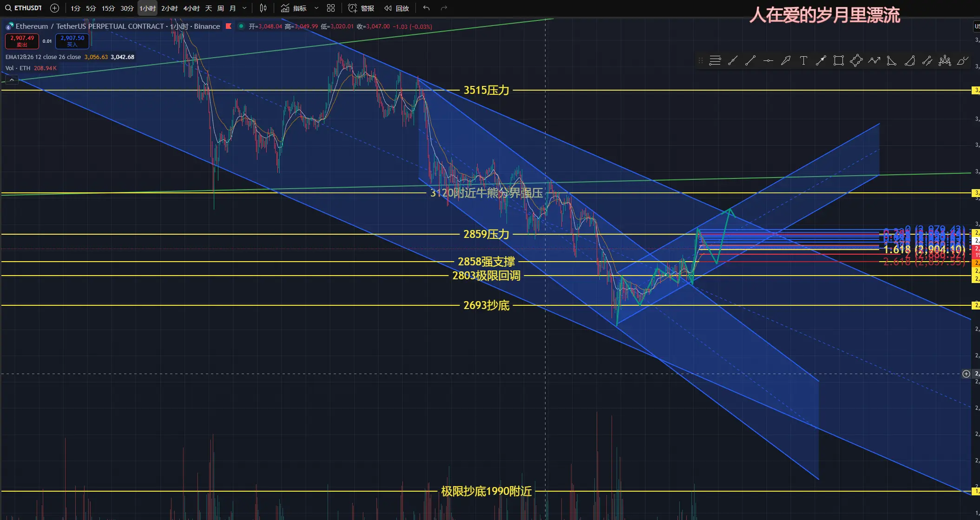
Task: Switch to the 15分 timeframe
Action: [108, 8]
